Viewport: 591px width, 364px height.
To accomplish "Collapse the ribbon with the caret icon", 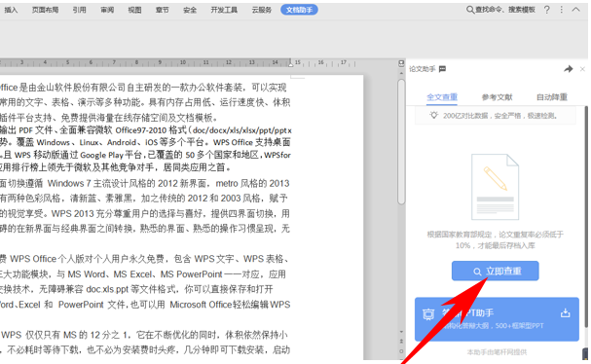I will [x=576, y=10].
